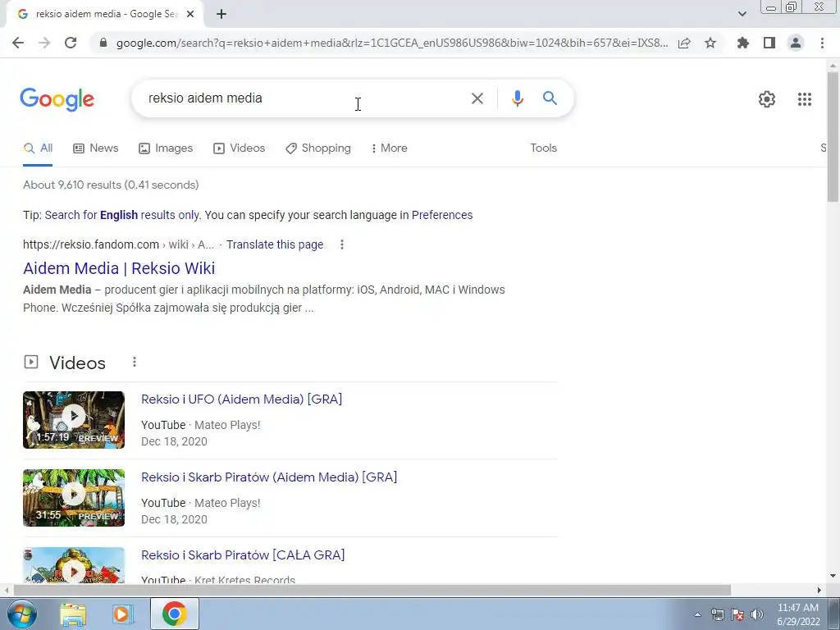Viewport: 840px width, 630px height.
Task: Show hidden system tray icons
Action: 697,614
